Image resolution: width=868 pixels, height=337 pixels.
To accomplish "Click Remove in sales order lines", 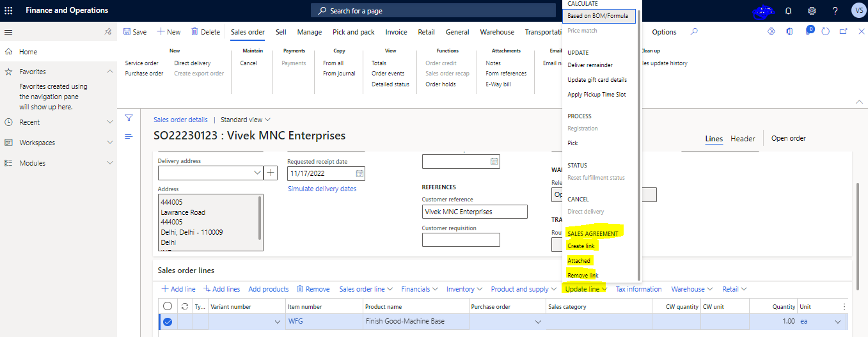I will pyautogui.click(x=313, y=289).
